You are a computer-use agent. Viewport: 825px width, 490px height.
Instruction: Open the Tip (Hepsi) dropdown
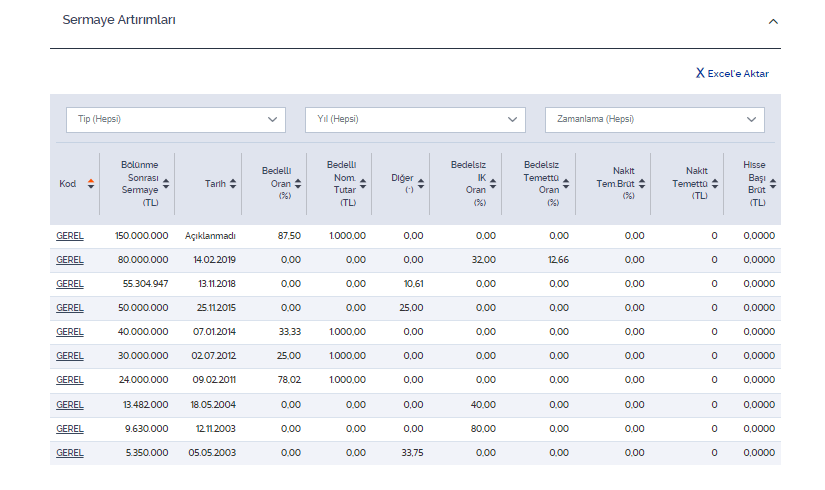(176, 119)
